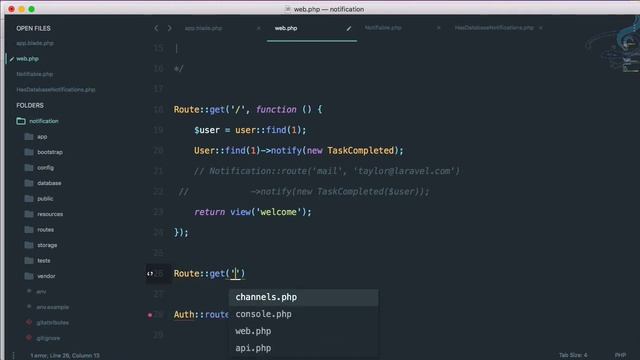
Task: Click the FOLDERS heading in sidebar
Action: point(30,105)
